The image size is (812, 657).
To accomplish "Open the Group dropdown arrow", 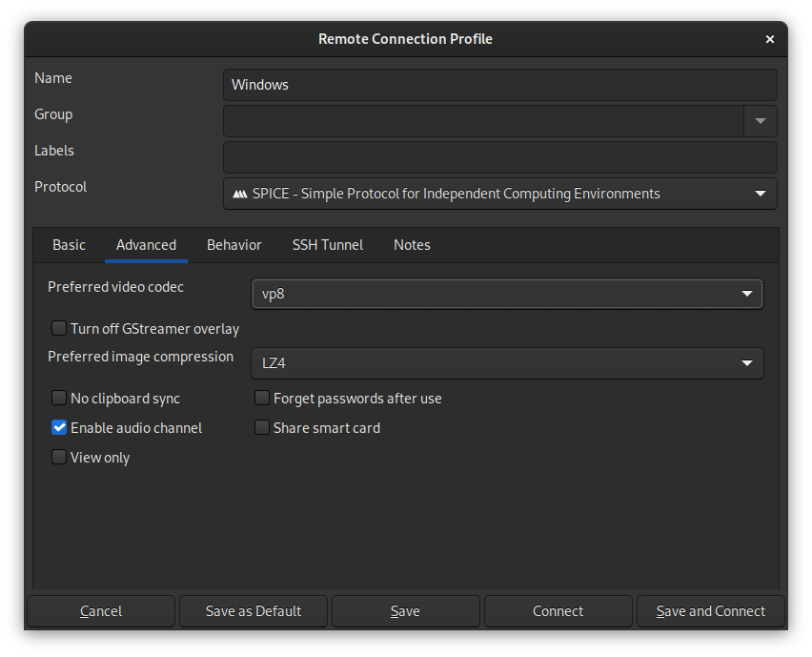I will coord(761,121).
